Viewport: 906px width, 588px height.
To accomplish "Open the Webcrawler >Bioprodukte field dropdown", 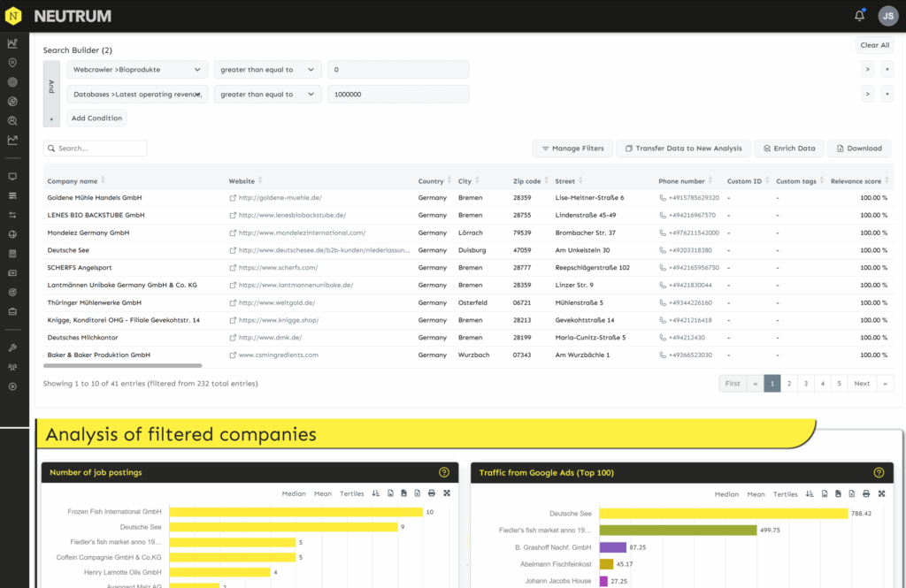I will pyautogui.click(x=137, y=69).
